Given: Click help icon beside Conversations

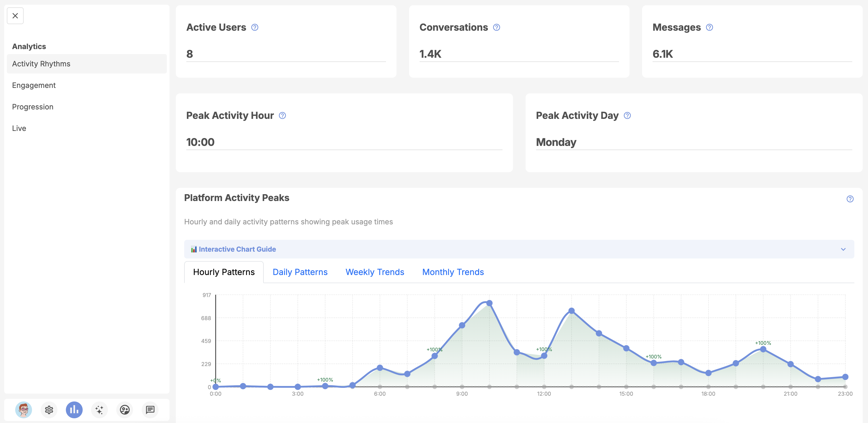Looking at the screenshot, I should tap(496, 27).
